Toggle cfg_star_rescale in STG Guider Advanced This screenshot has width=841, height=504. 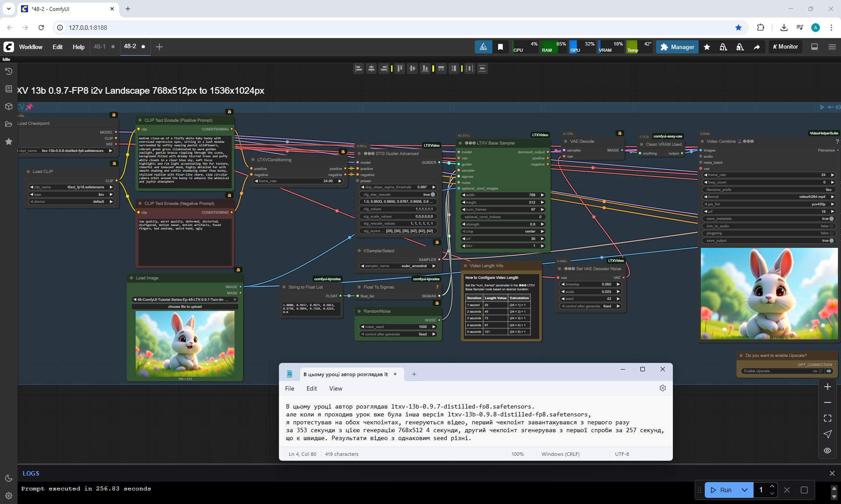point(433,194)
